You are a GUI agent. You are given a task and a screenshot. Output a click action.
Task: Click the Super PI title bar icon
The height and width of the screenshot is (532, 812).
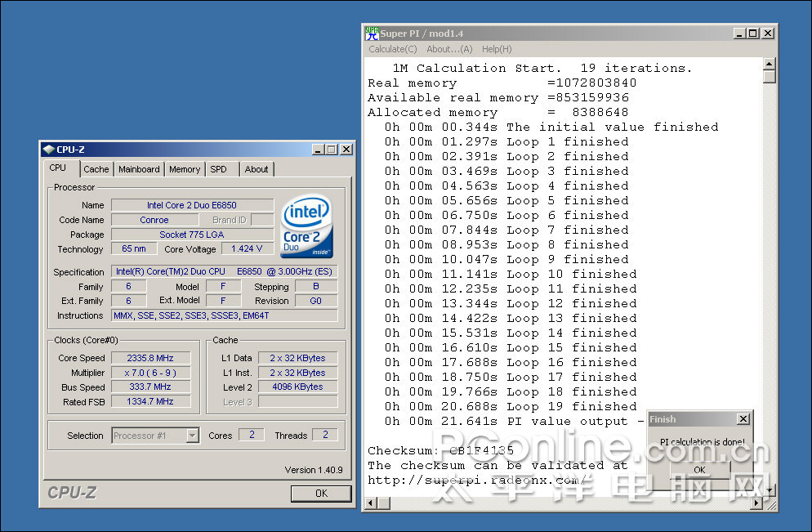[372, 34]
